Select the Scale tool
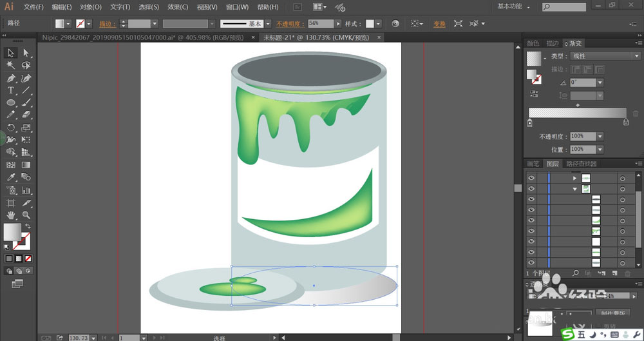The width and height of the screenshot is (644, 341). click(x=26, y=128)
